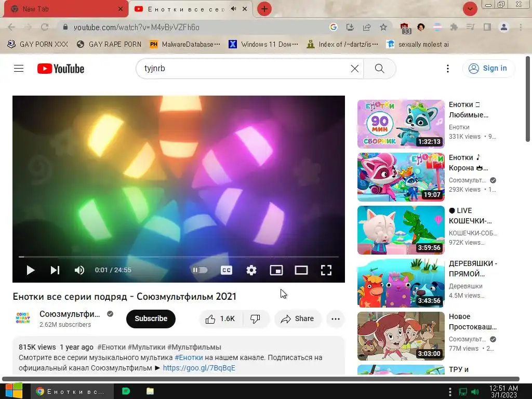The height and width of the screenshot is (399, 532).
Task: Follow the goo.gl/7BqBqE link
Action: tap(199, 368)
